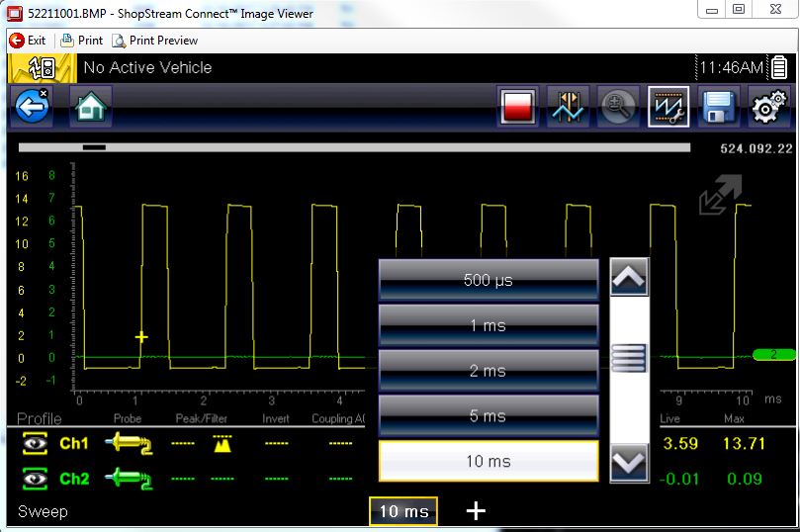This screenshot has height=532, width=800.
Task: Open the scope settings wrench icon
Action: [x=668, y=107]
